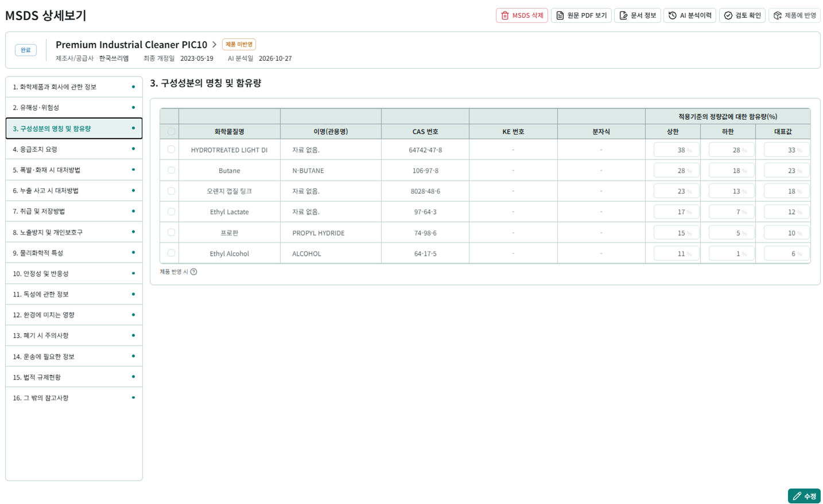Expand the chevron next to Premium Industrial Cleaner PIC10

(x=214, y=44)
